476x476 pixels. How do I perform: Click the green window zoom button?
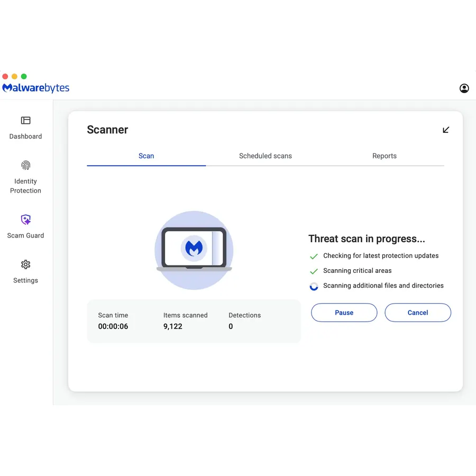(24, 76)
